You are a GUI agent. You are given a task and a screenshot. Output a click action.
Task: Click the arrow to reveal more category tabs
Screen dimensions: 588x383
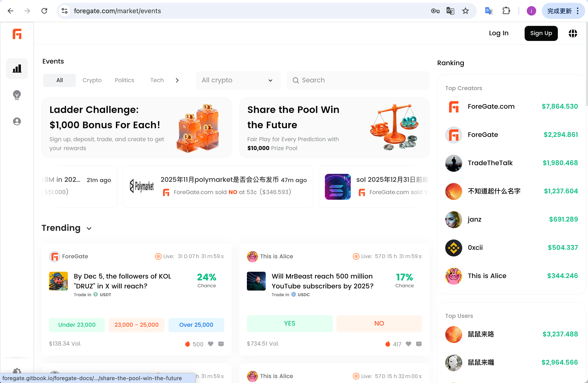coord(177,80)
